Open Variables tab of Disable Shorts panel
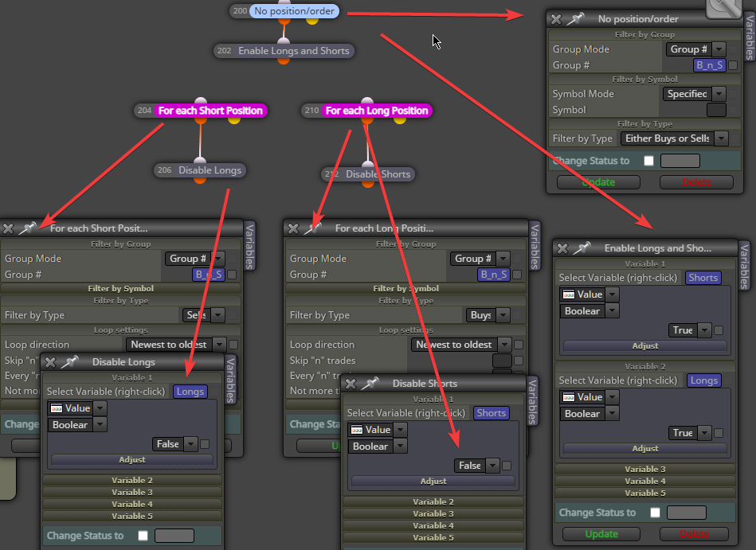The width and height of the screenshot is (756, 550). 532,401
